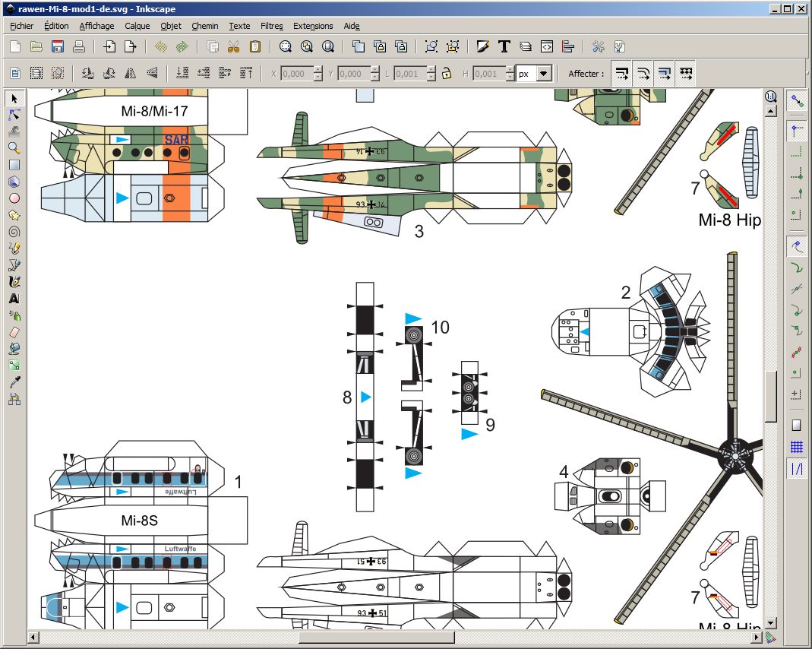
Task: Activate the Color Dropper tool
Action: click(x=14, y=382)
